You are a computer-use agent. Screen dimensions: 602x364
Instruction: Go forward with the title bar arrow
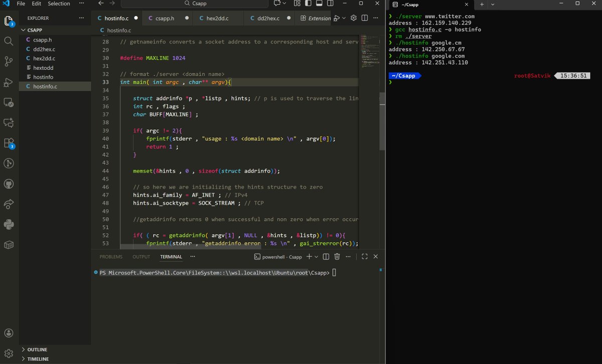(x=112, y=4)
